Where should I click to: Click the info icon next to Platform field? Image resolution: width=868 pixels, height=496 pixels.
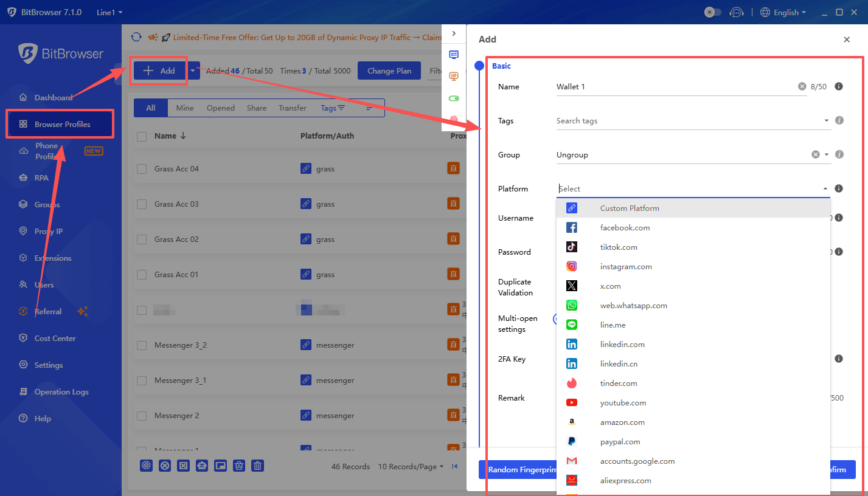point(839,188)
